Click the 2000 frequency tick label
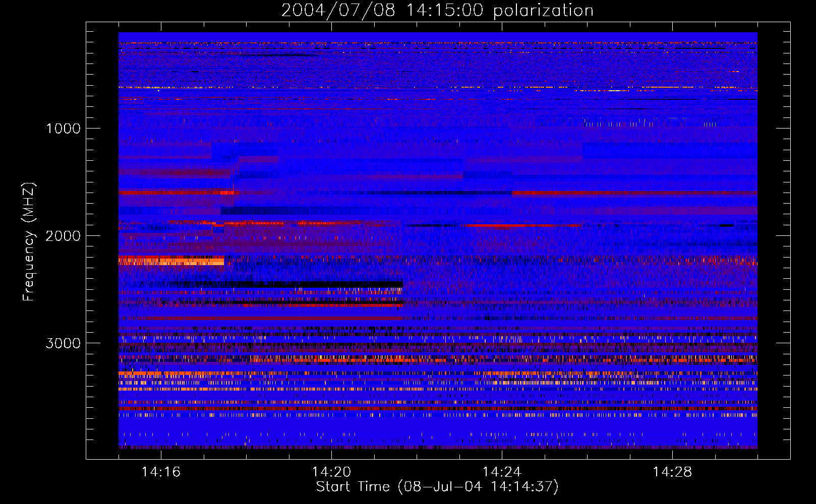 [63, 236]
